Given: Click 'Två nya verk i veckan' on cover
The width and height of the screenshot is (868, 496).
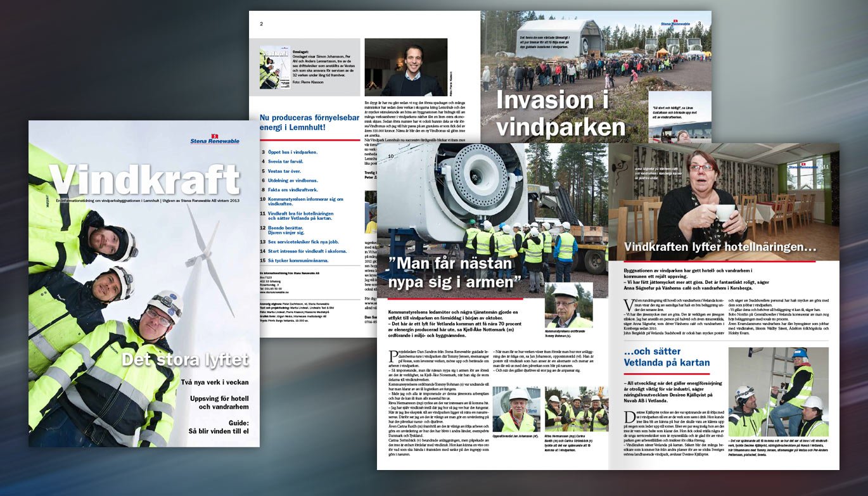Looking at the screenshot, I should [x=215, y=383].
